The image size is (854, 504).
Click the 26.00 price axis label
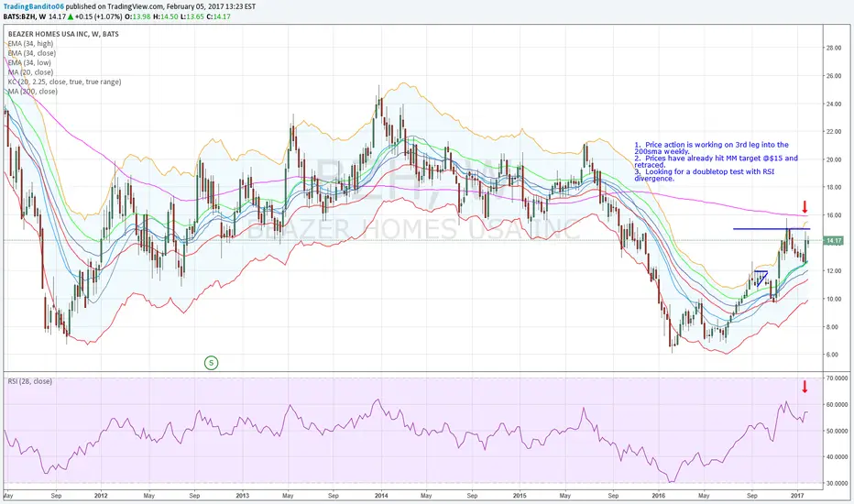834,76
